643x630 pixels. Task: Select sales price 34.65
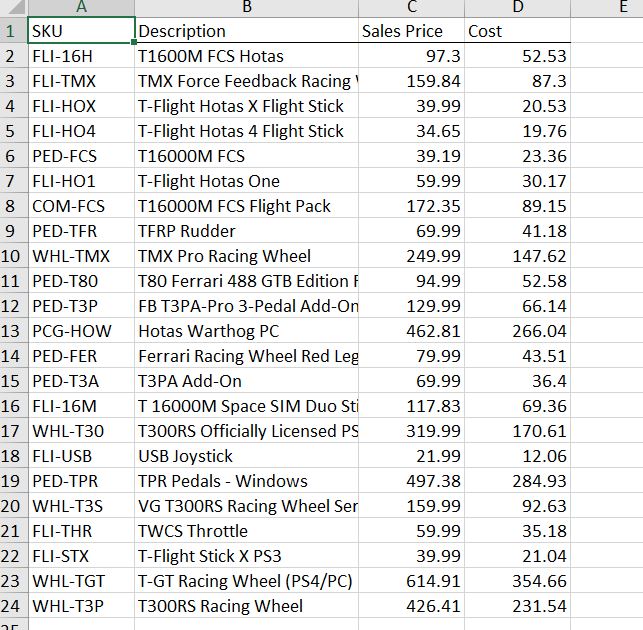(x=411, y=131)
